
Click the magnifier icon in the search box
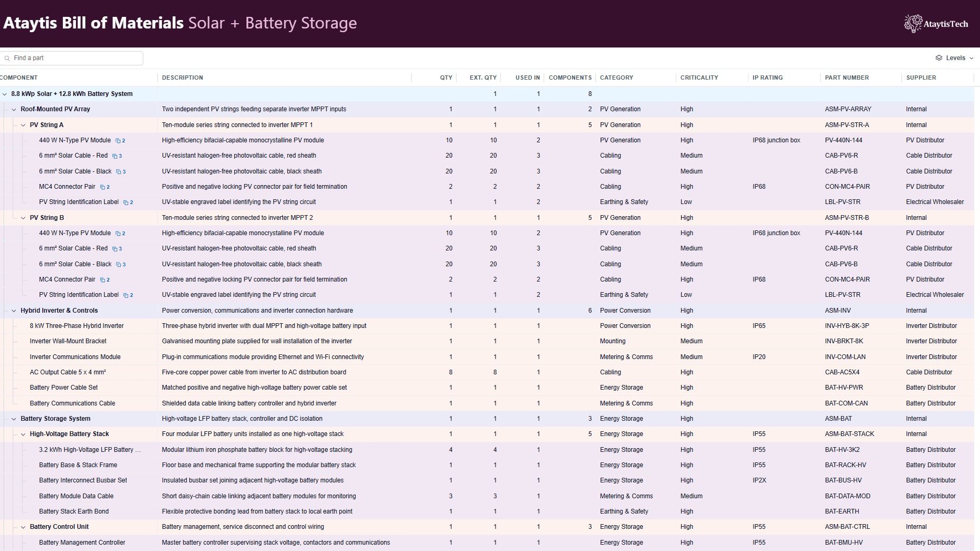7,59
